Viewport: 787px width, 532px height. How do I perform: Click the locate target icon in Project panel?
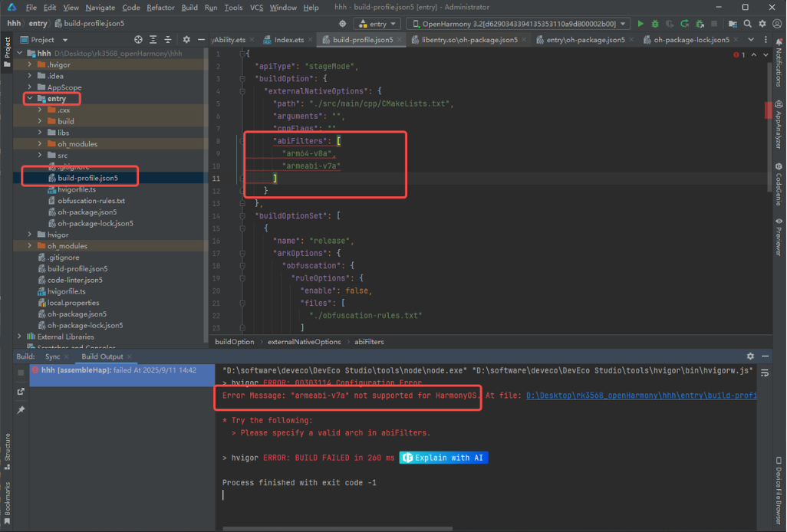tap(138, 39)
